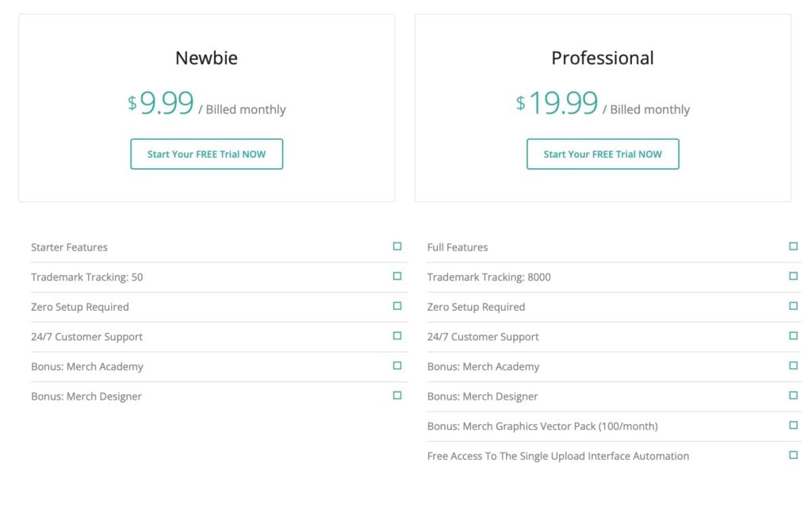Click "Zero Setup Required" in the Newbie feature list
Image resolution: width=812 pixels, height=513 pixels.
pyautogui.click(x=80, y=307)
